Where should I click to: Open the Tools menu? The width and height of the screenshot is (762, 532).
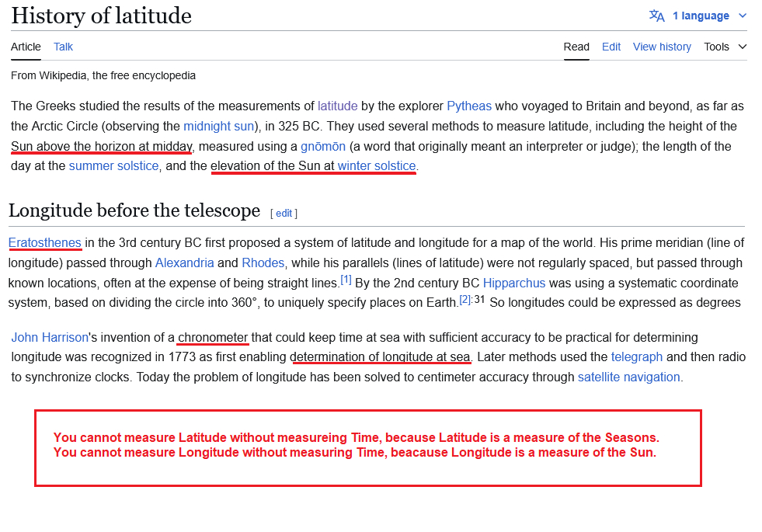coord(725,47)
